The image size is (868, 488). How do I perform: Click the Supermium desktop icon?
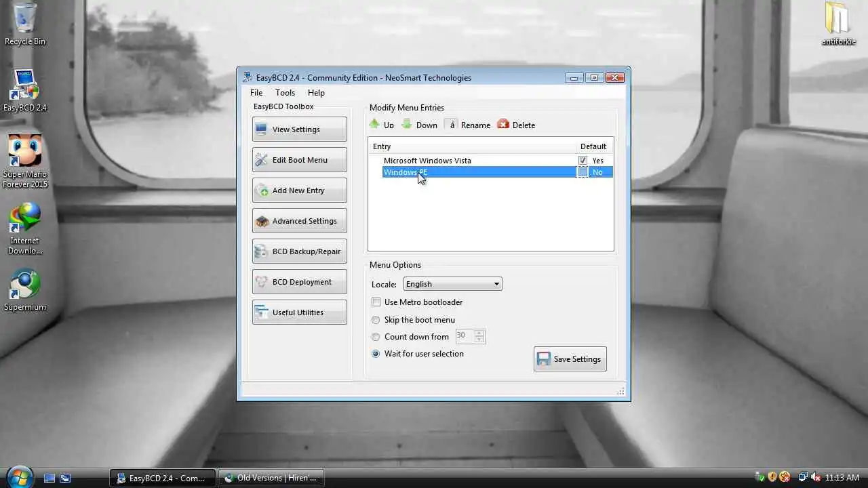click(25, 290)
